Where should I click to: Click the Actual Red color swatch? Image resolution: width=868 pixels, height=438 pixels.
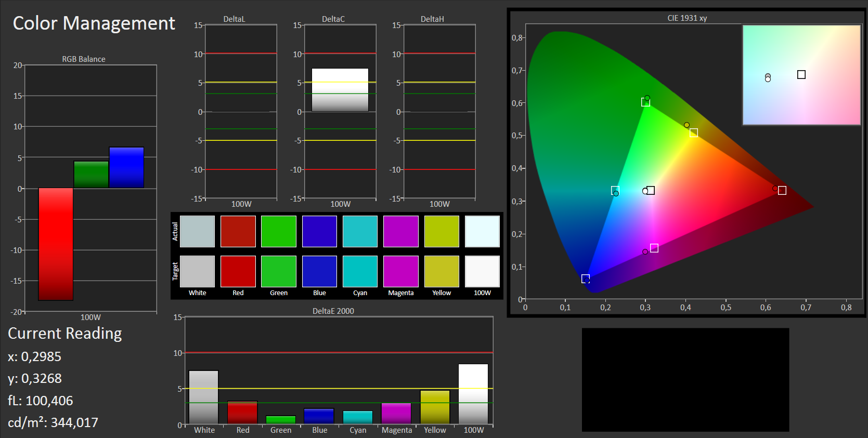pyautogui.click(x=238, y=231)
